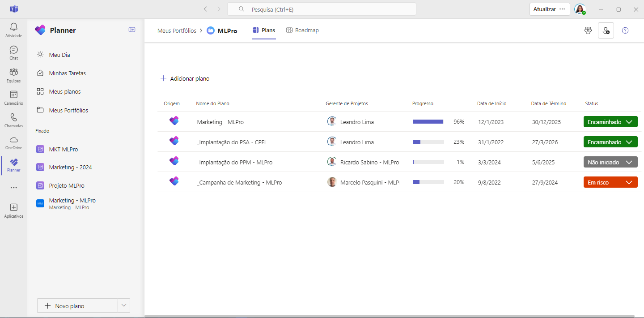Collapse the Planner navigation pane icon
644x318 pixels.
pos(132,30)
